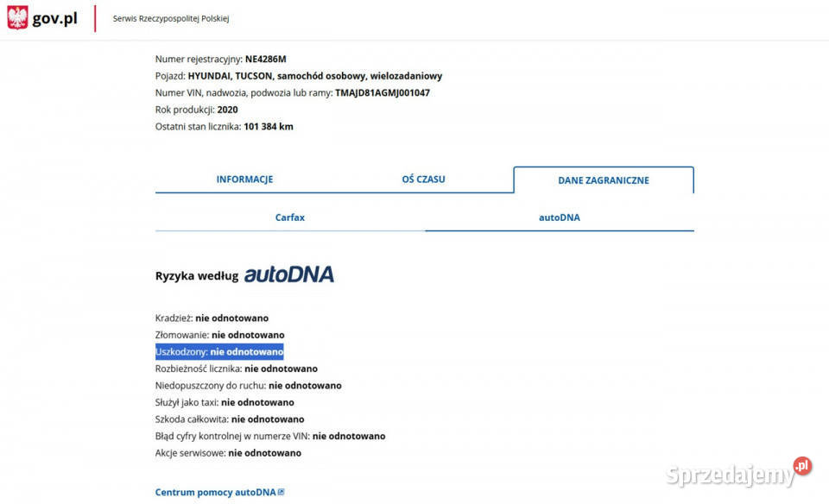
Task: Select the DANE ZAGRANICZNE tab
Action: (604, 180)
